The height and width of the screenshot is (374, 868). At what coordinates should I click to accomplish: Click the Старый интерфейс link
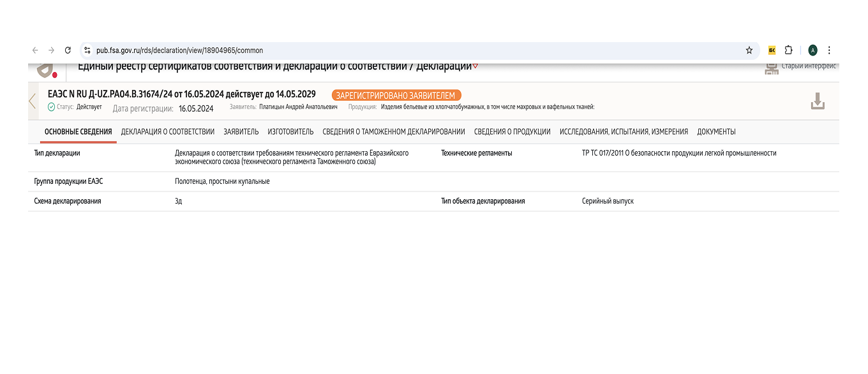tap(808, 65)
